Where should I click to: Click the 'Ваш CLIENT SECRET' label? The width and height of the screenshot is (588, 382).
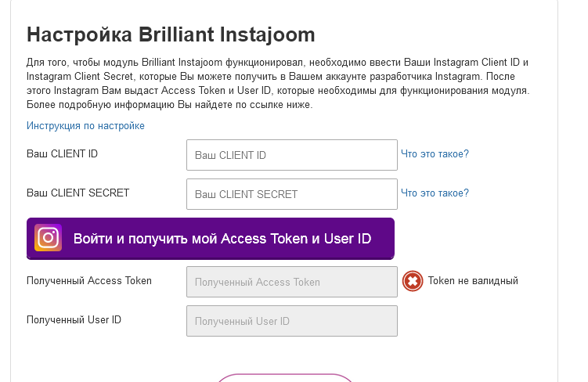click(x=78, y=193)
